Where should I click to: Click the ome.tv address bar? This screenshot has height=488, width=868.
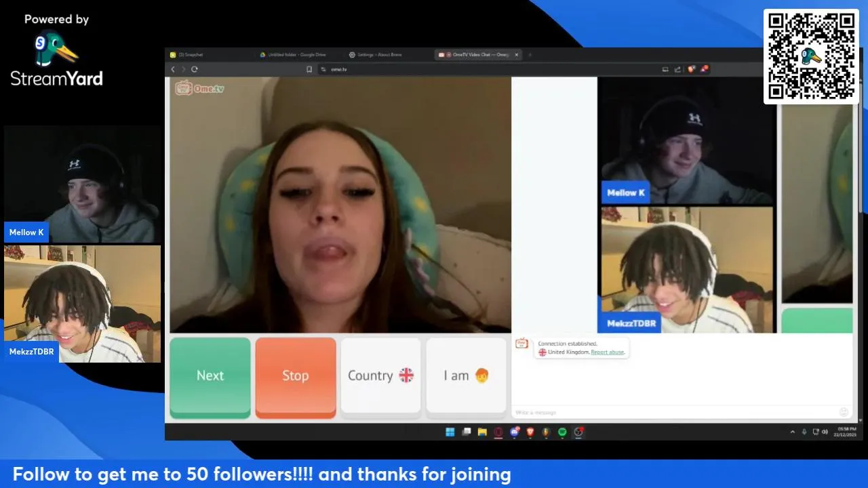(488, 69)
